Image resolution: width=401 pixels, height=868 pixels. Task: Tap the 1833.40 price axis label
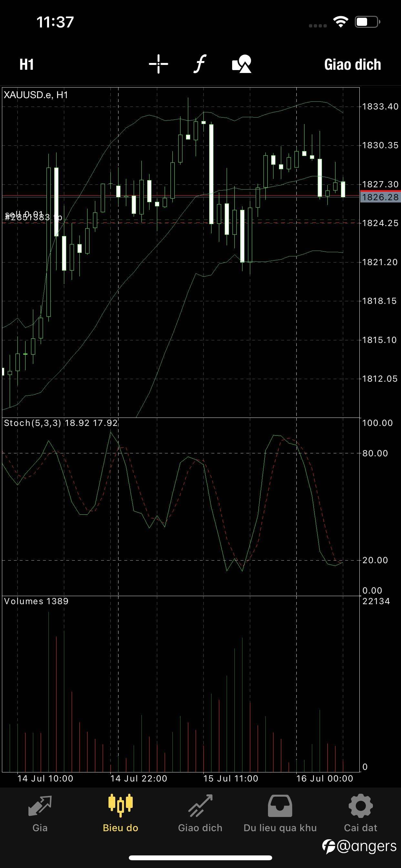coord(380,107)
